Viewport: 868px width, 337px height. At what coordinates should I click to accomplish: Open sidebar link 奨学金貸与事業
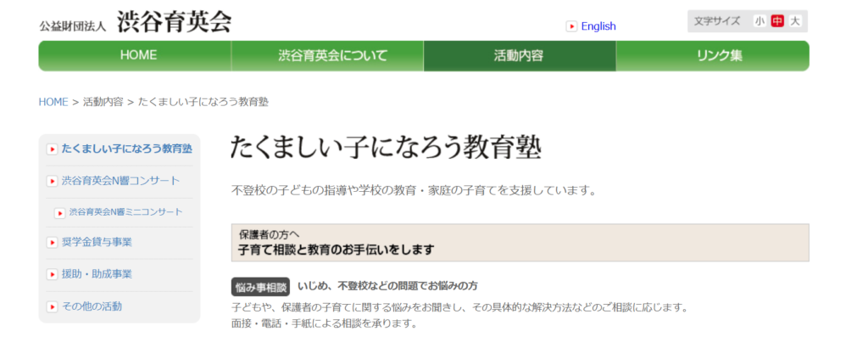(x=97, y=242)
